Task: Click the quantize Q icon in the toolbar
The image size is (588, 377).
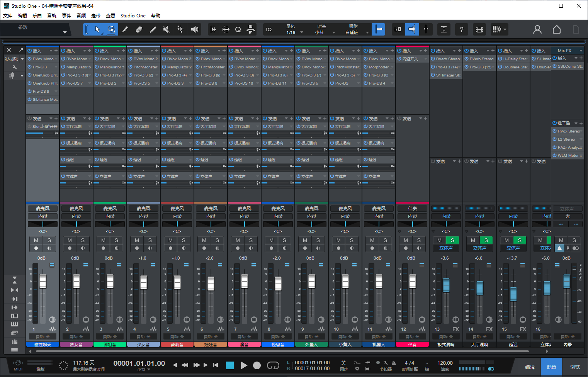Action: (238, 29)
